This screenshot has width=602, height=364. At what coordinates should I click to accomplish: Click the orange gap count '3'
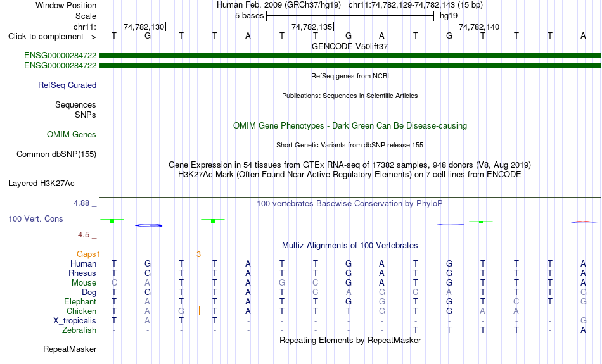(198, 254)
